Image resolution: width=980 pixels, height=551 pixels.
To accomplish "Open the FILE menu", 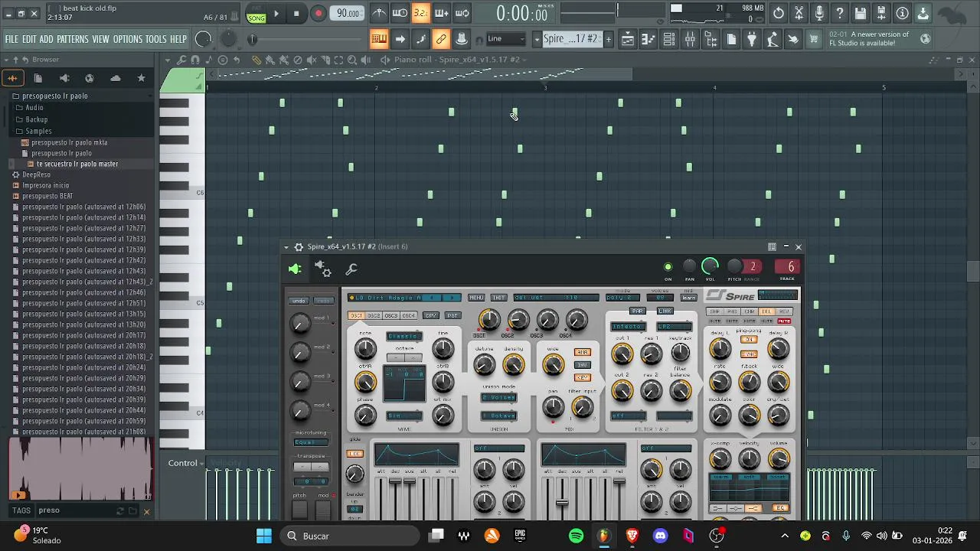I will (11, 39).
